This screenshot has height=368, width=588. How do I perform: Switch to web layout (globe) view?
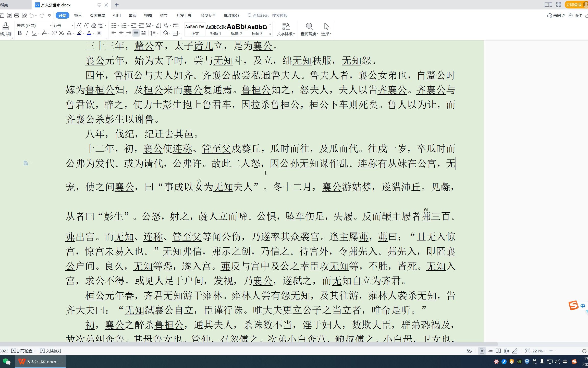507,351
